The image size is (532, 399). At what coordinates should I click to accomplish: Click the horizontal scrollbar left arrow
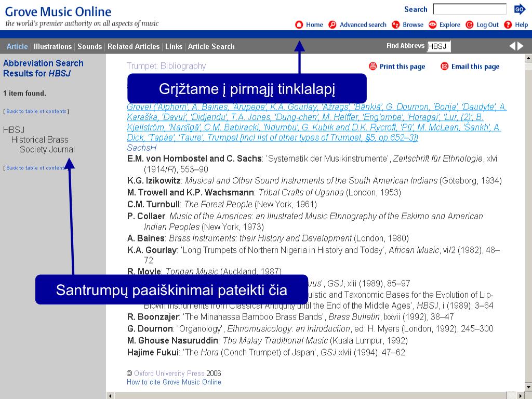tap(110, 395)
